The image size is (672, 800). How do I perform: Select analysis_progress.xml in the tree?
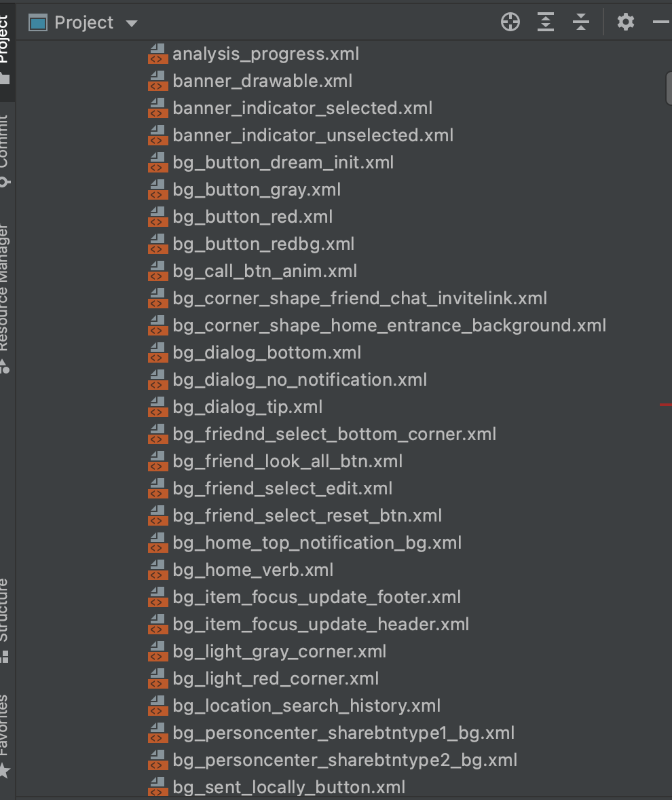pyautogui.click(x=265, y=54)
